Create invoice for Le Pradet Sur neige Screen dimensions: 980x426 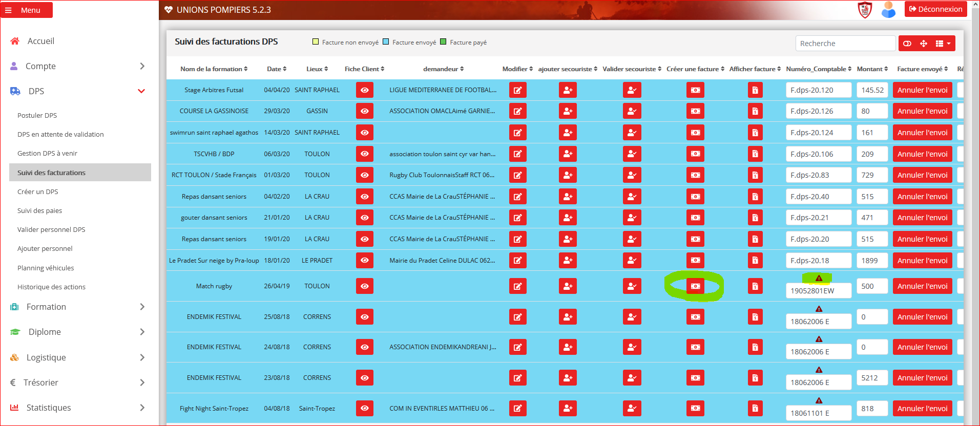pyautogui.click(x=695, y=260)
